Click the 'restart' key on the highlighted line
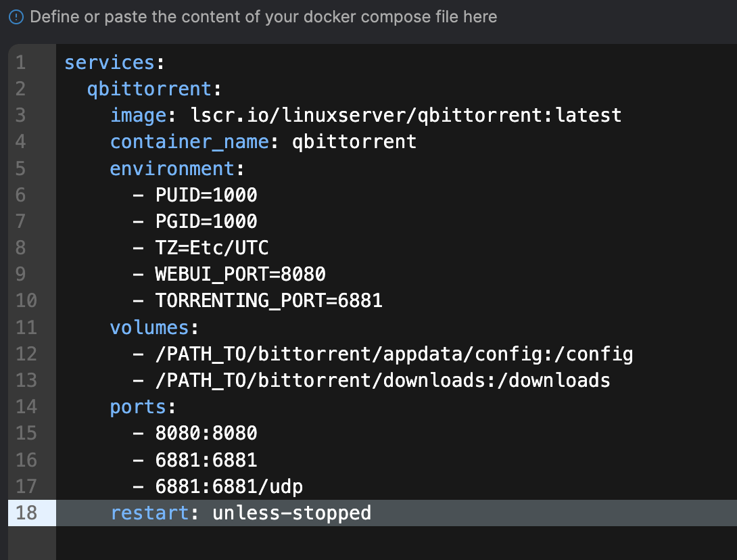This screenshot has width=737, height=560. 149,513
